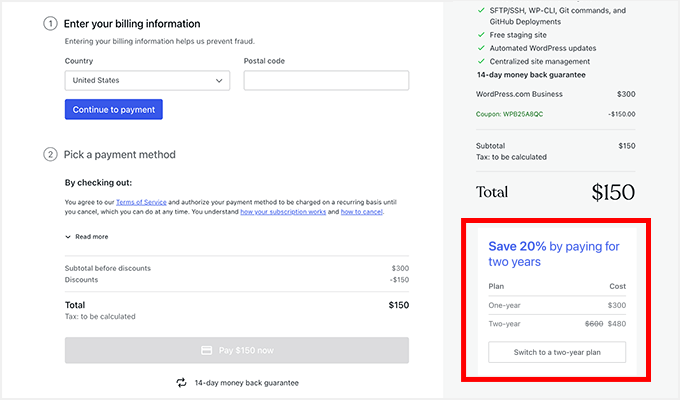680x400 pixels.
Task: Click the step 2 circled number icon
Action: click(x=50, y=154)
